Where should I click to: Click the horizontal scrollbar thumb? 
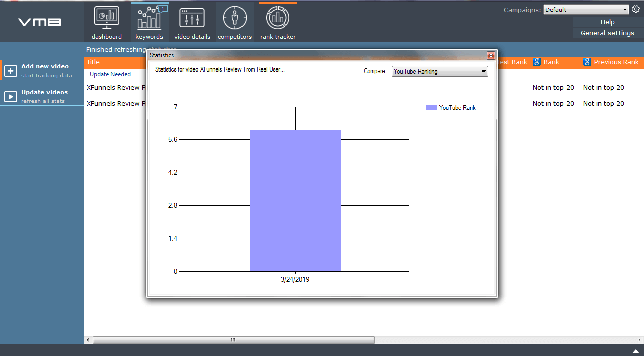pyautogui.click(x=233, y=340)
